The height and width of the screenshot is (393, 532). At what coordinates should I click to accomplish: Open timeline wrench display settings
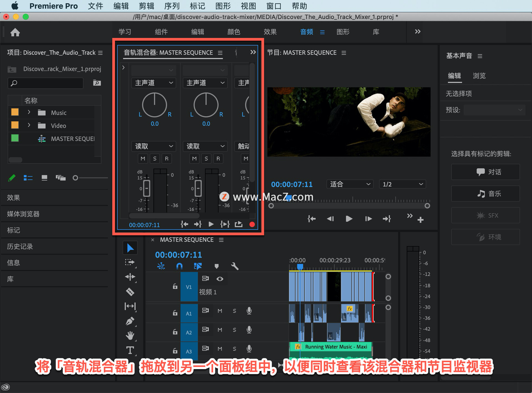[x=234, y=266]
